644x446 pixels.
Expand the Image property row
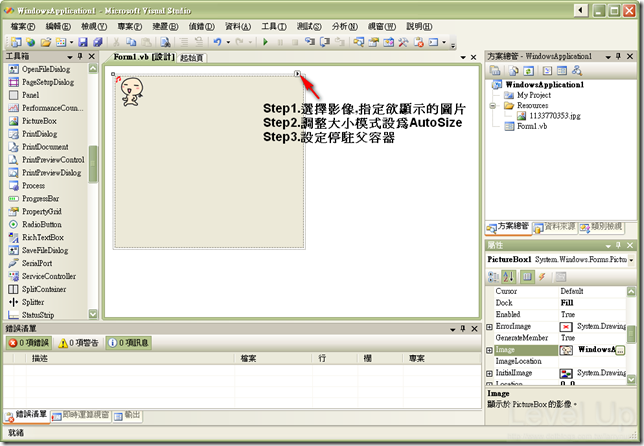489,350
